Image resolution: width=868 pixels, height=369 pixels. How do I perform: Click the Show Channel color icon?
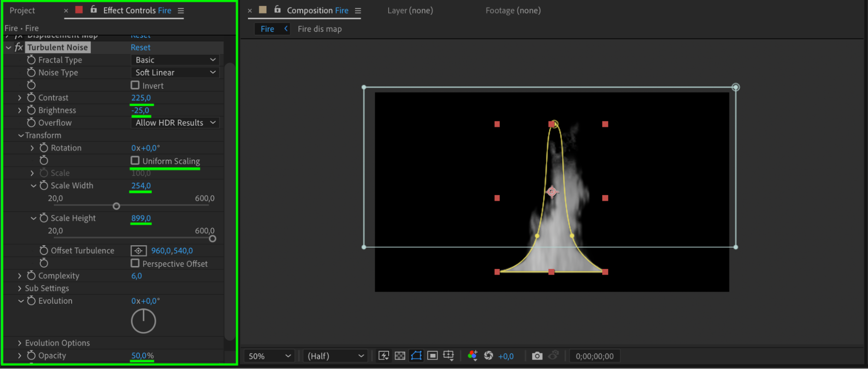click(472, 356)
